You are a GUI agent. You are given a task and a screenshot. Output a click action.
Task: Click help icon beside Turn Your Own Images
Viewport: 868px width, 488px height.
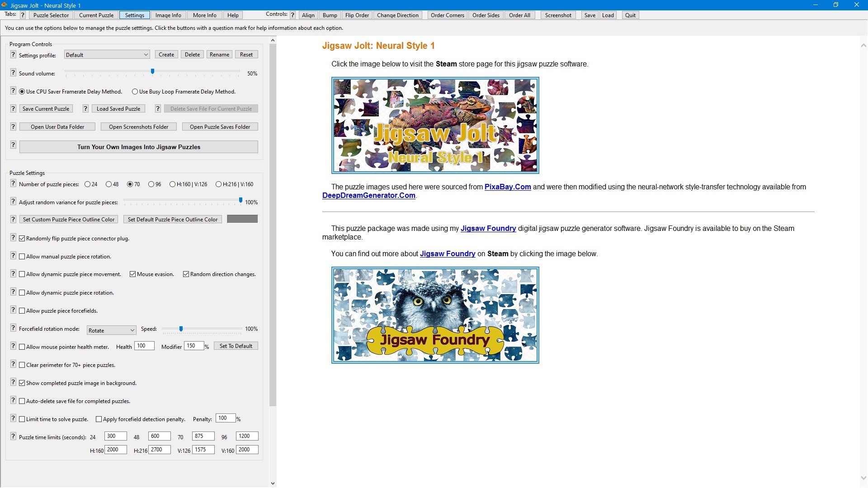13,145
